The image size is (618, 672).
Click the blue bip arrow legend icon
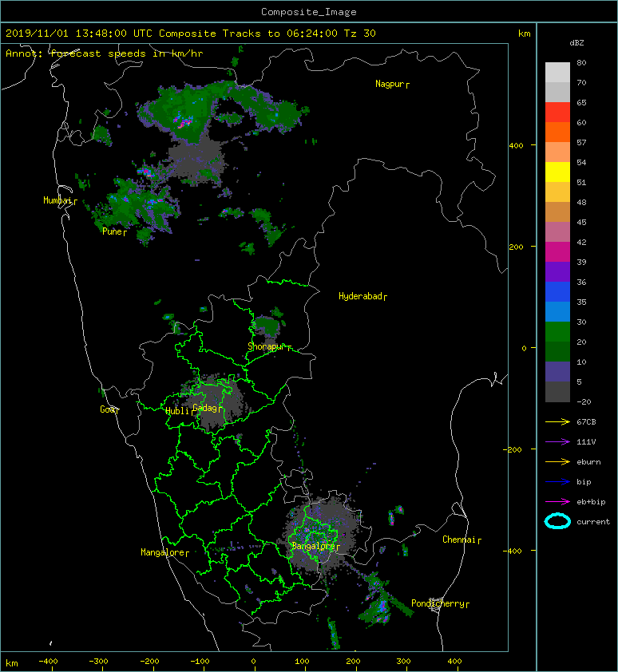[x=557, y=482]
